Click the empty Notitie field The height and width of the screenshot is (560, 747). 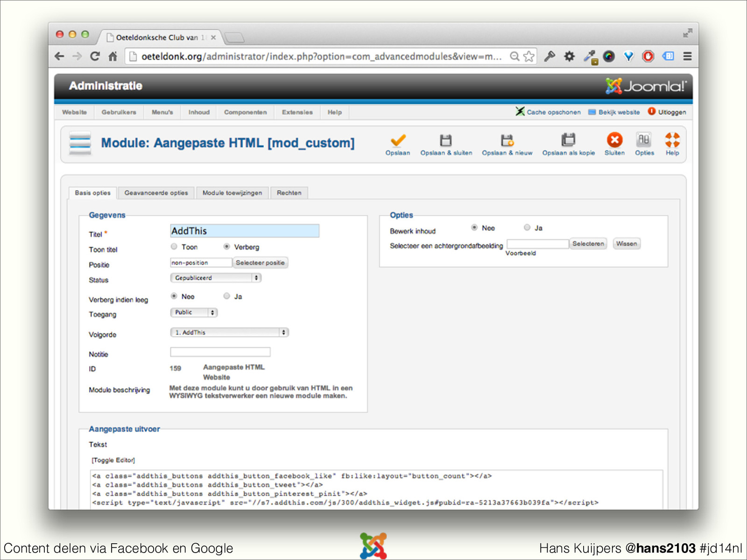(x=220, y=352)
